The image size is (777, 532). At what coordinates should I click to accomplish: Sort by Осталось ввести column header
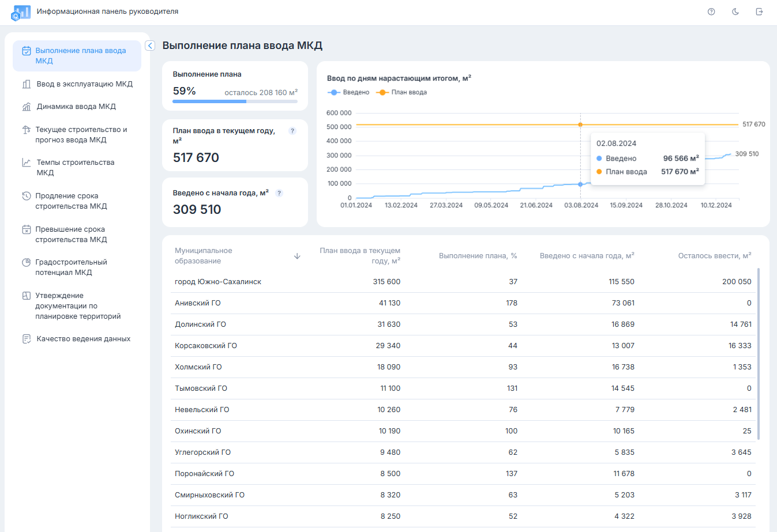pyautogui.click(x=715, y=256)
